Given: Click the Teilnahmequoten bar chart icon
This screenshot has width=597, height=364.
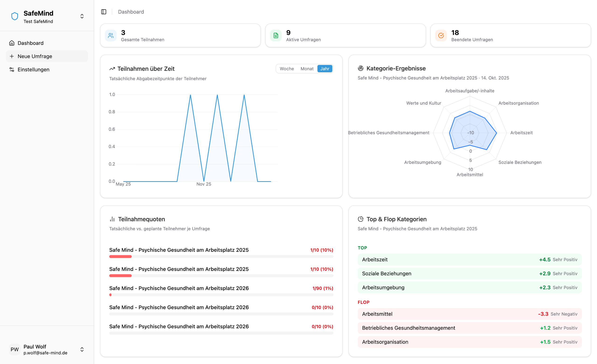Looking at the screenshot, I should click(112, 219).
